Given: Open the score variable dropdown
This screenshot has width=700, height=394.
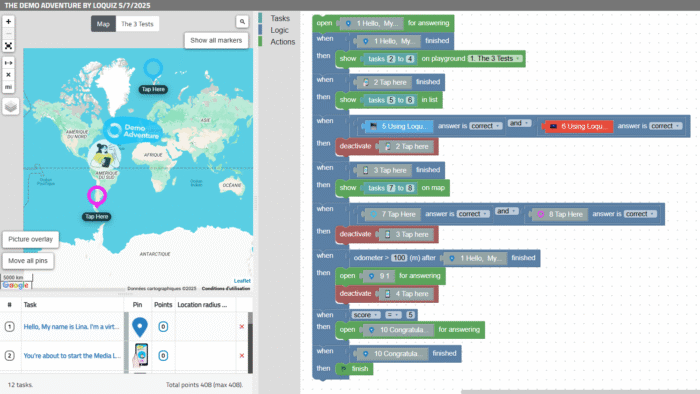Looking at the screenshot, I should pyautogui.click(x=366, y=315).
